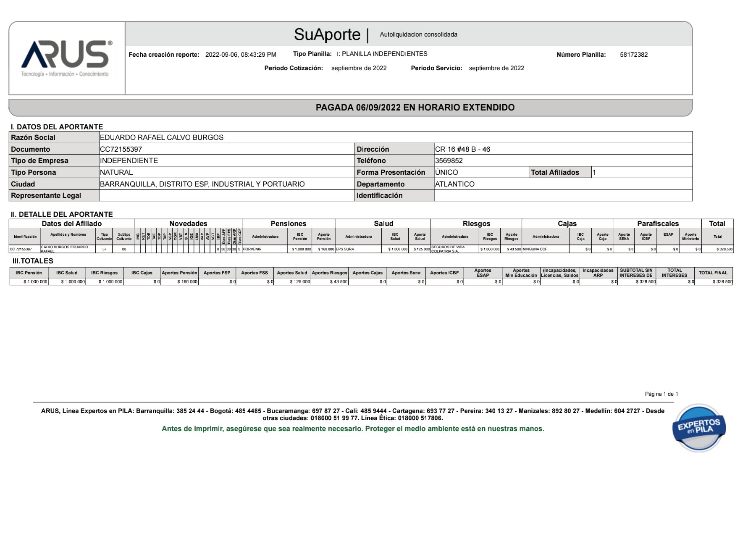Click the Expertos en PILA badge

pos(699,428)
